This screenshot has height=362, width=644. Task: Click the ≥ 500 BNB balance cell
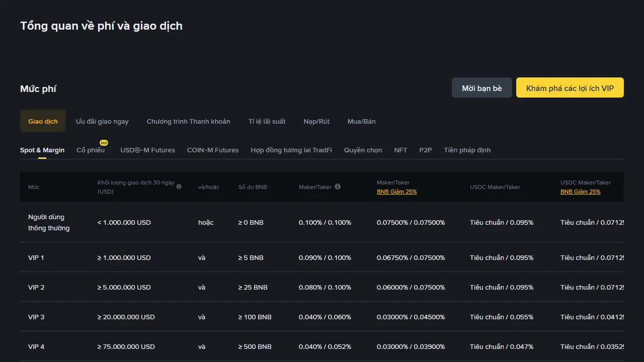click(x=255, y=346)
